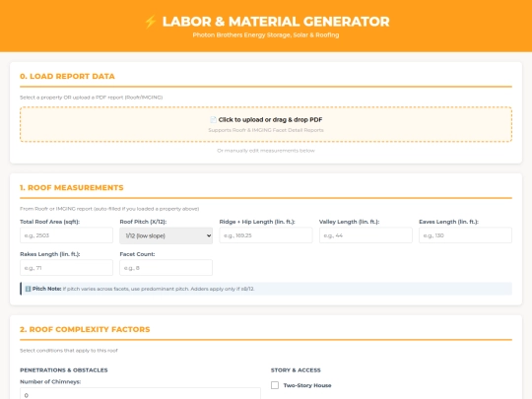Click into the Eaves Length field
Viewport: 532px width, 399px height.
[465, 235]
